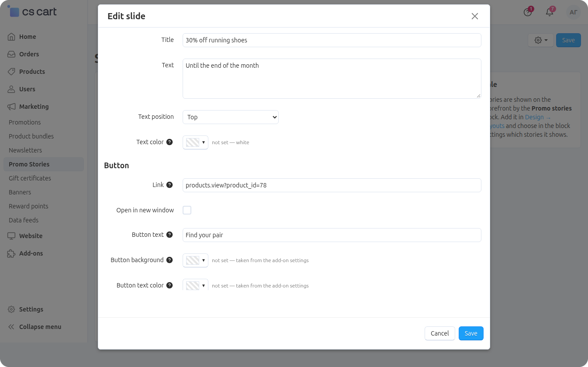Screen dimensions: 588x367
Task: Navigate to Banners
Action: (20, 192)
